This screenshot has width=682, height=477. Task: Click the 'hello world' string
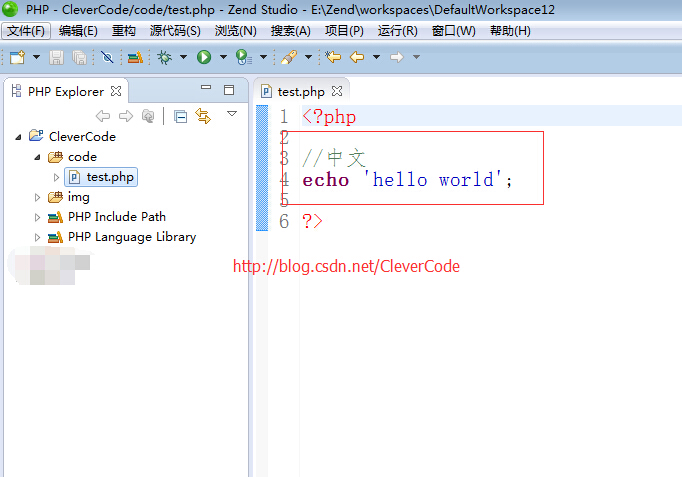433,180
